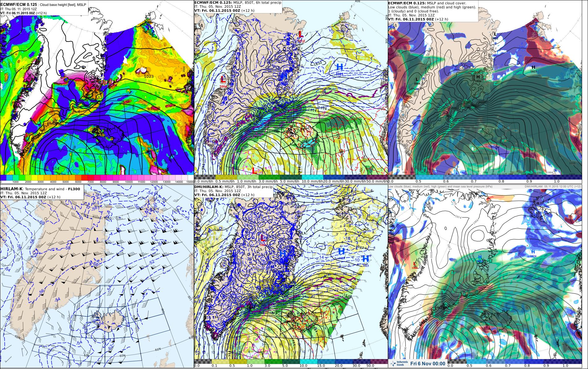588x369 pixels.
Task: Click the 'DMI/HIRLAM-K: MSLP, 850T, 3h total precip' title
Action: coord(233,187)
